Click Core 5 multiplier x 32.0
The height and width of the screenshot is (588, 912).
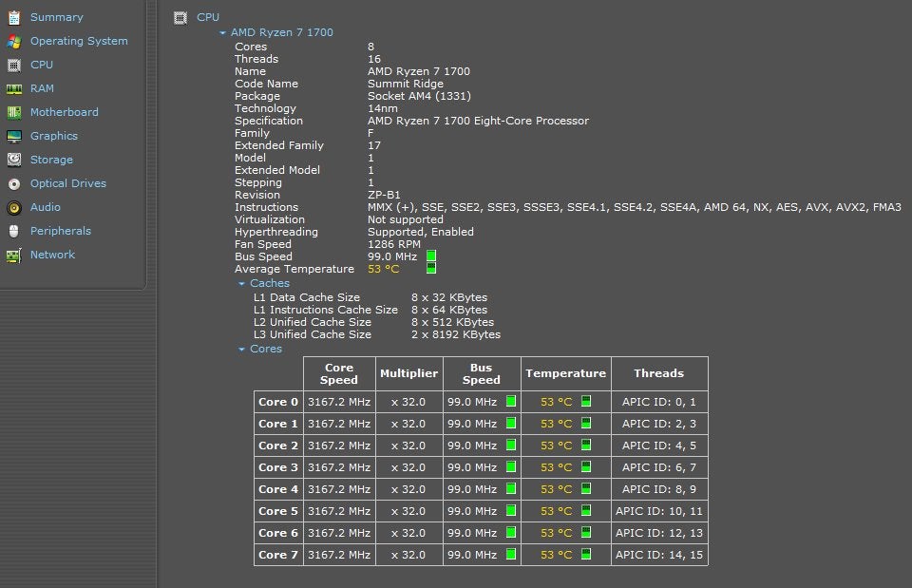pyautogui.click(x=408, y=511)
